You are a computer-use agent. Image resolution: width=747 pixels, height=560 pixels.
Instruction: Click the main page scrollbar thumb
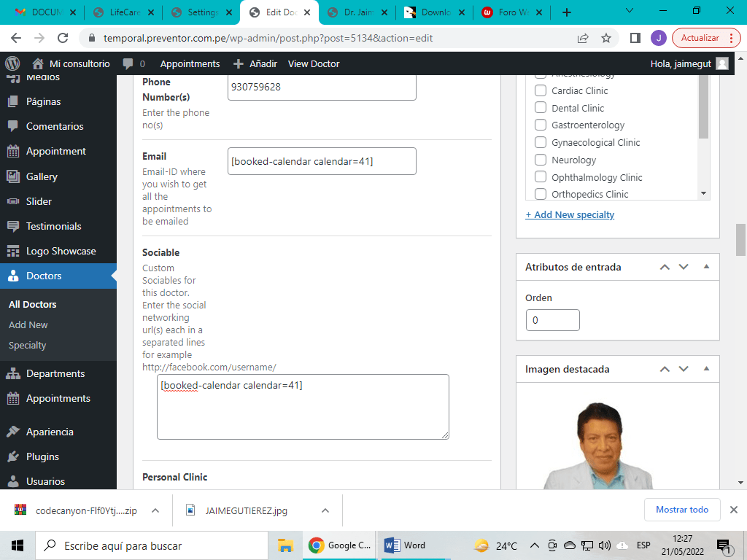[741, 239]
